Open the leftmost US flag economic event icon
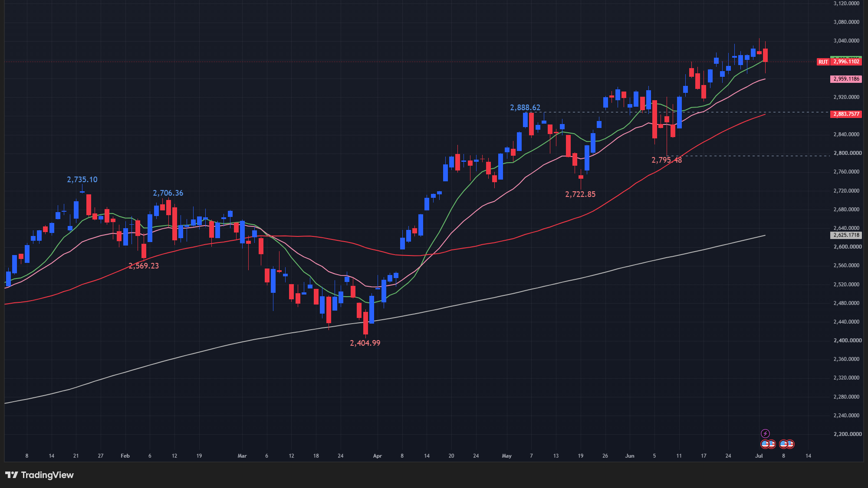Image resolution: width=868 pixels, height=488 pixels. pyautogui.click(x=765, y=444)
